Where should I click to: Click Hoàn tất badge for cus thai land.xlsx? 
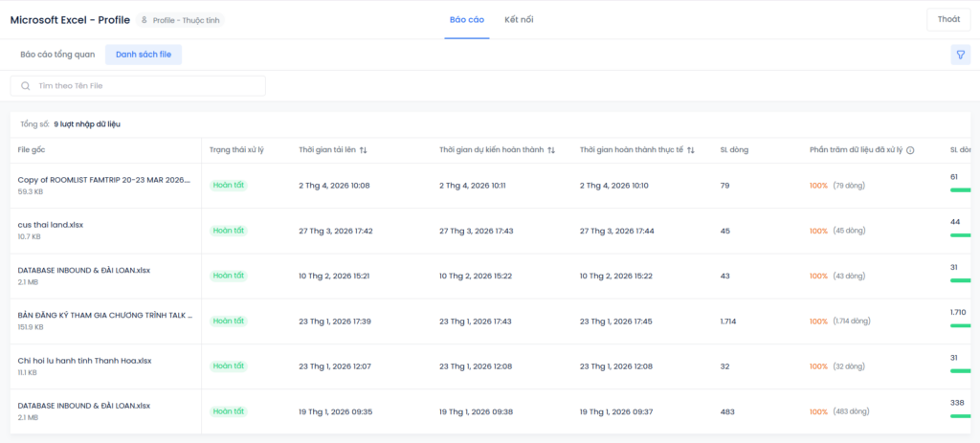coord(229,231)
